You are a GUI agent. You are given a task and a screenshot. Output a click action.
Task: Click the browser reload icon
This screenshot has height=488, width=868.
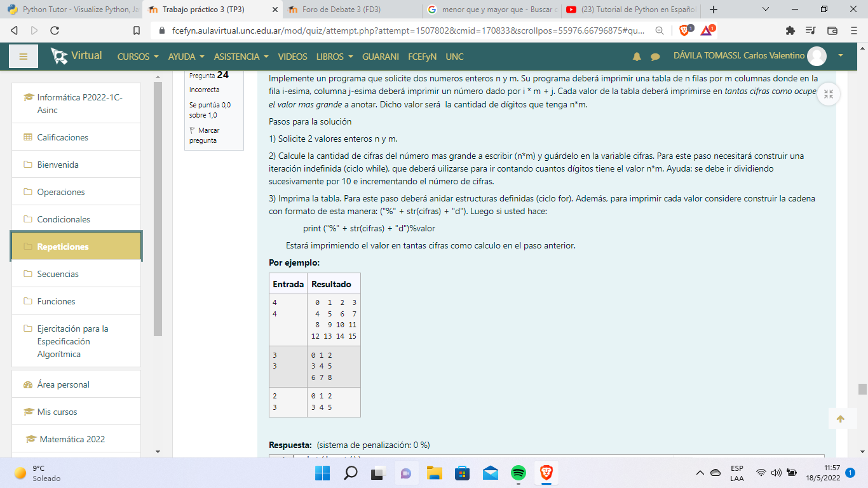(55, 30)
